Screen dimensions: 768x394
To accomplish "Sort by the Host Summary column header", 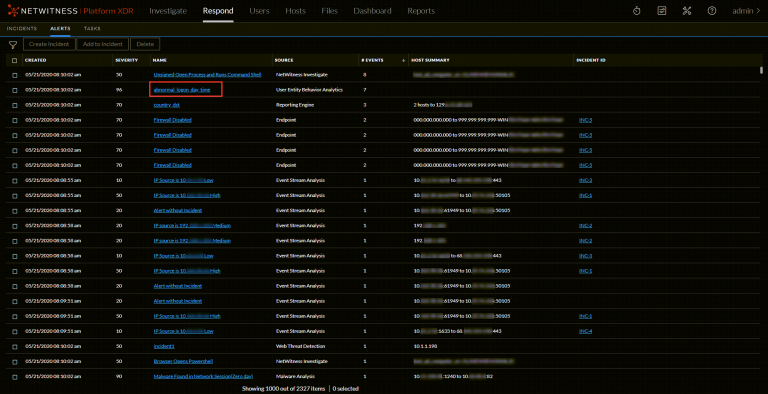I will click(x=430, y=60).
